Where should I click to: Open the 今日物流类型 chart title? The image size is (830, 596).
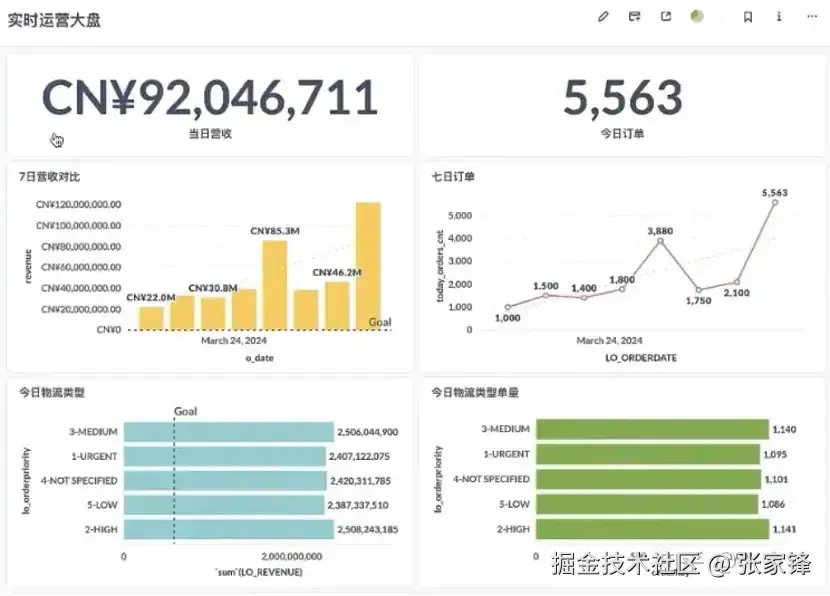[x=52, y=392]
